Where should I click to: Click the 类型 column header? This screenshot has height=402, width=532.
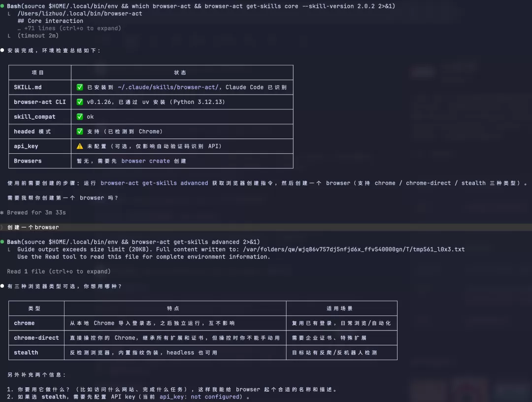coord(34,308)
